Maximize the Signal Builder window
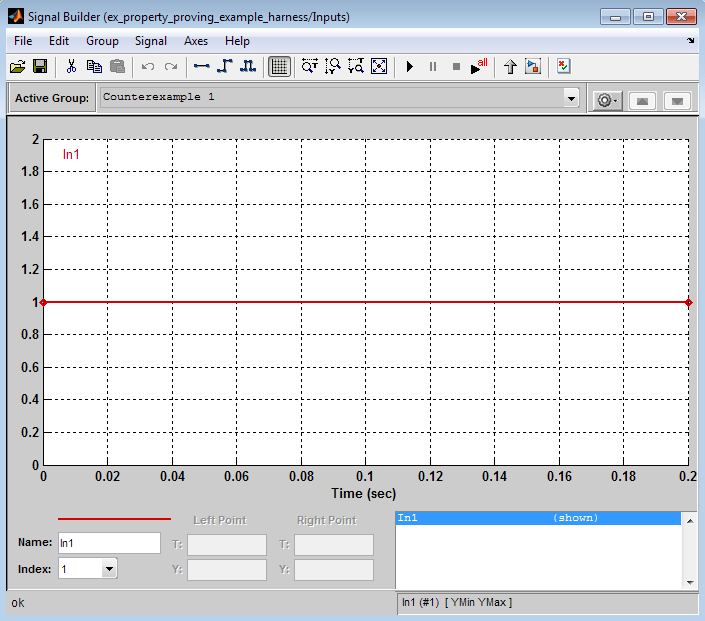 [x=648, y=17]
